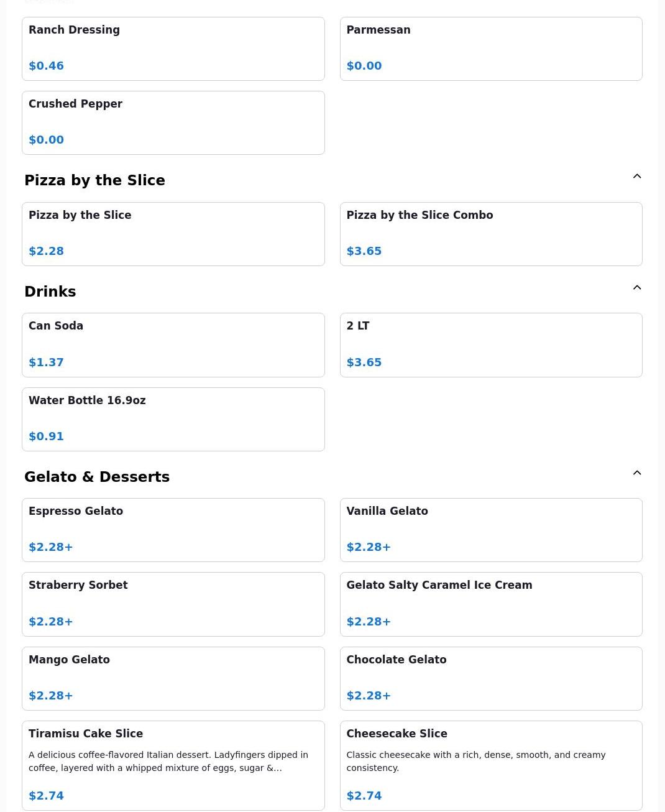Collapse the Gelato & Desserts section

click(x=636, y=473)
